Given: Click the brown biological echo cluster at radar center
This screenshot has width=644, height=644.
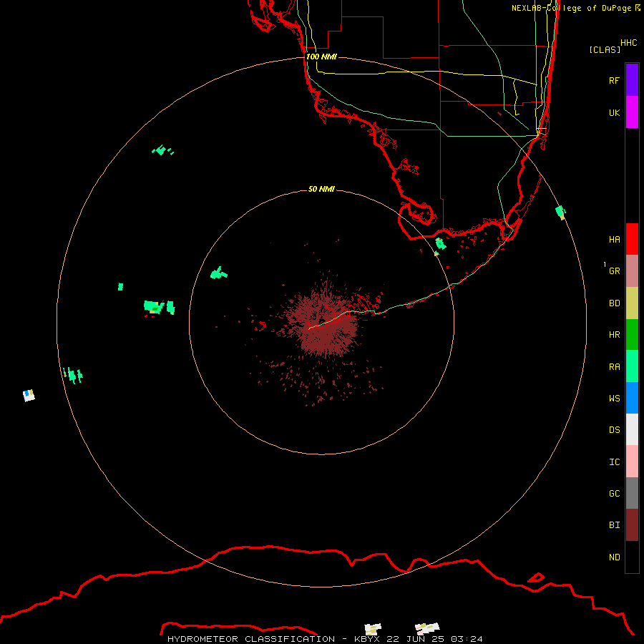Looking at the screenshot, I should pyautogui.click(x=323, y=323).
